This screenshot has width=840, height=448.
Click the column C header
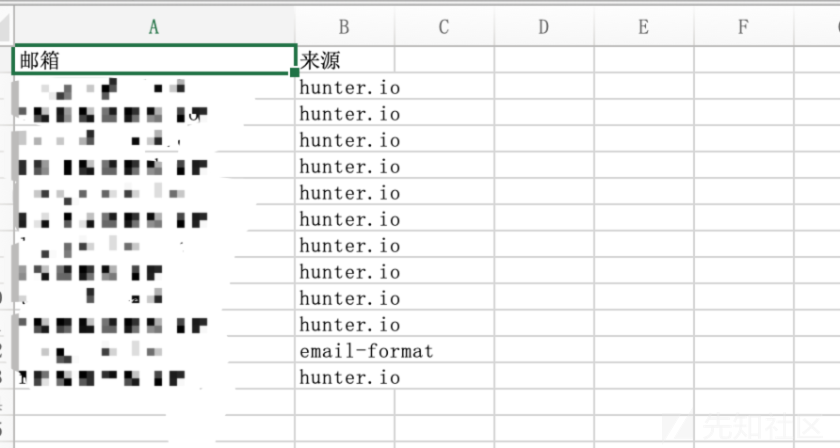pyautogui.click(x=444, y=26)
